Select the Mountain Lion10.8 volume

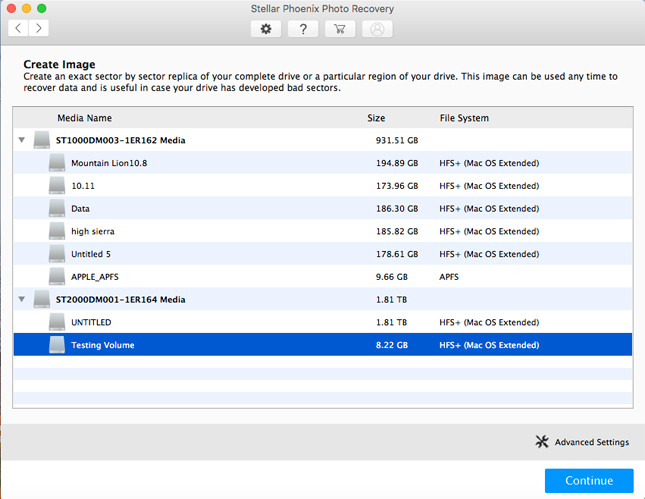323,163
